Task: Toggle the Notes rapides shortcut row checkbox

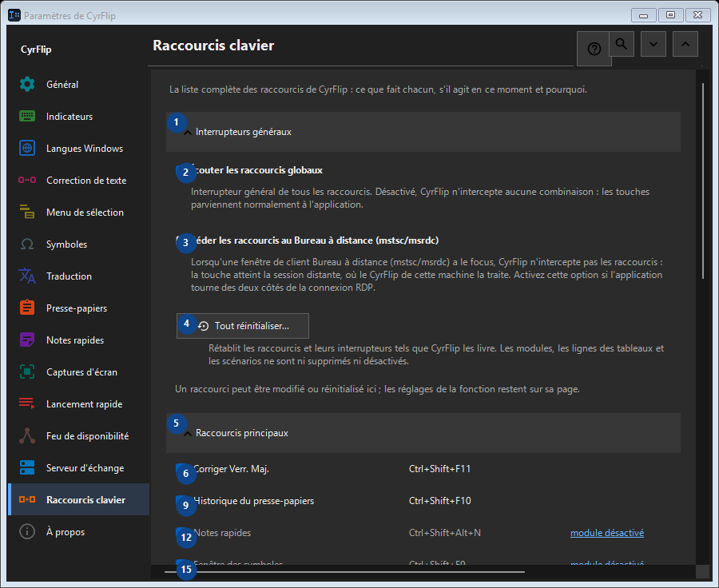Action: point(182,533)
